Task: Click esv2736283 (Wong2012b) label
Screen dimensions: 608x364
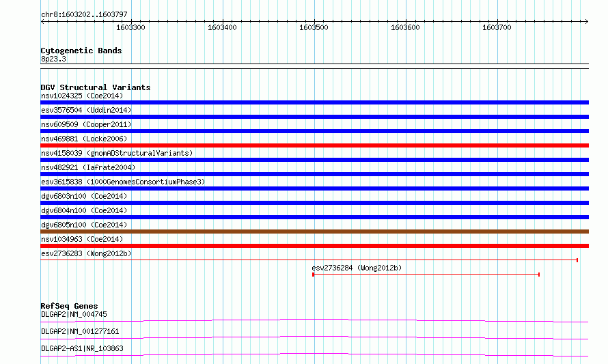Action: pos(86,253)
